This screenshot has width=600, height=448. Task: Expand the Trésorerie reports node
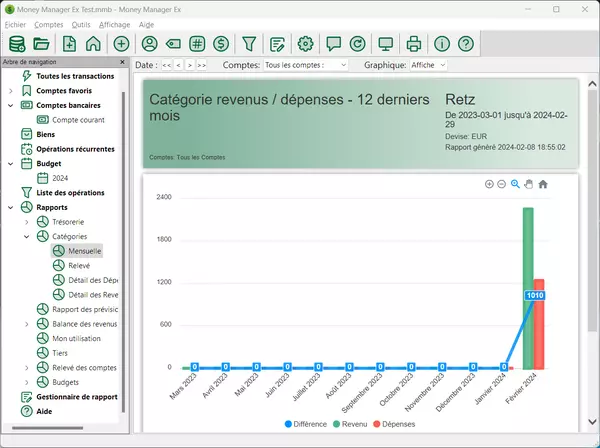pos(27,221)
